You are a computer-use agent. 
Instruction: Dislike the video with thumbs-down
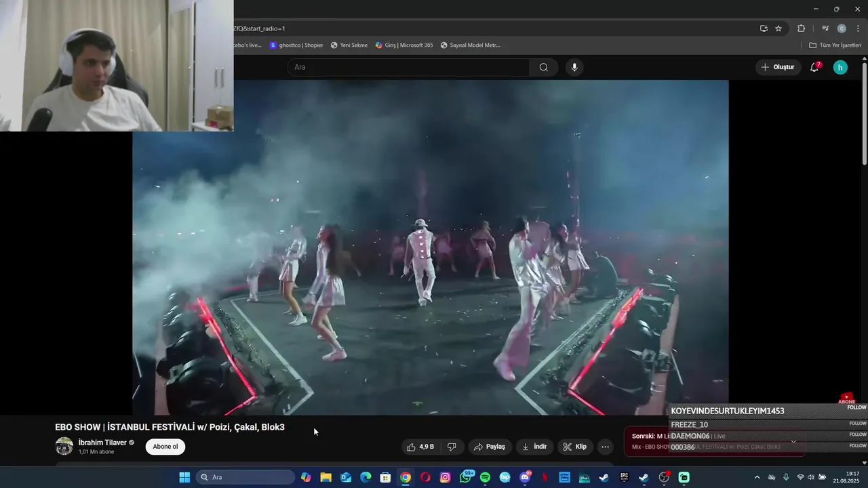click(x=452, y=447)
